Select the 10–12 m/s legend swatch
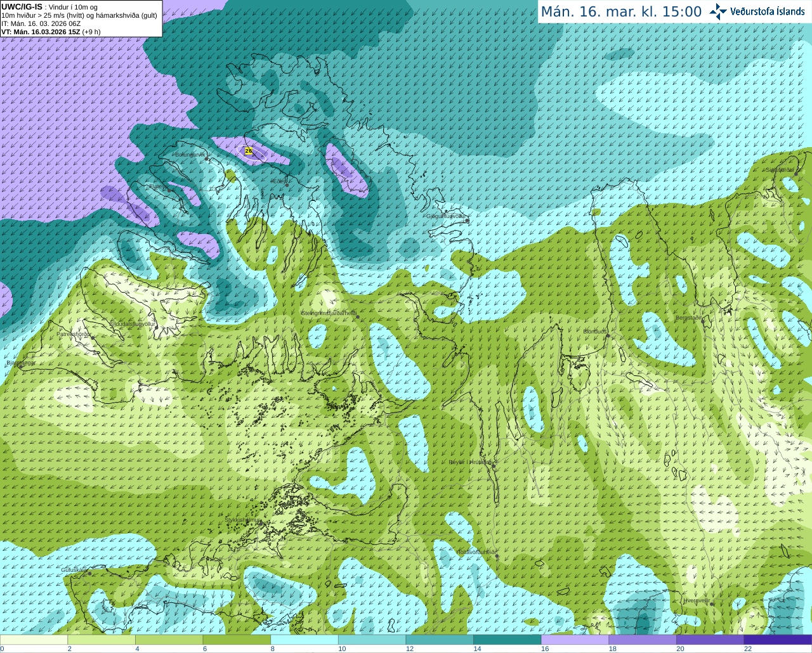This screenshot has width=812, height=653. point(372,640)
